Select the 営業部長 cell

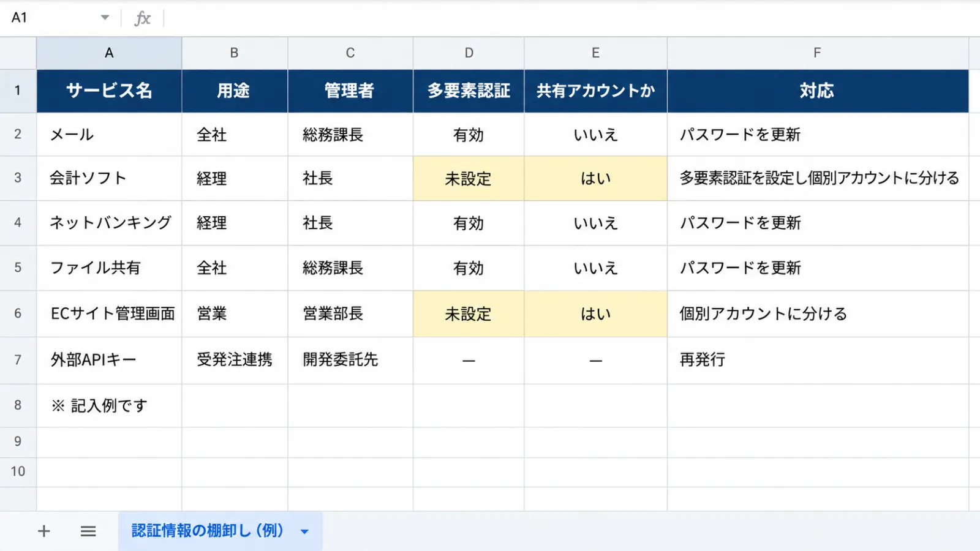point(350,313)
